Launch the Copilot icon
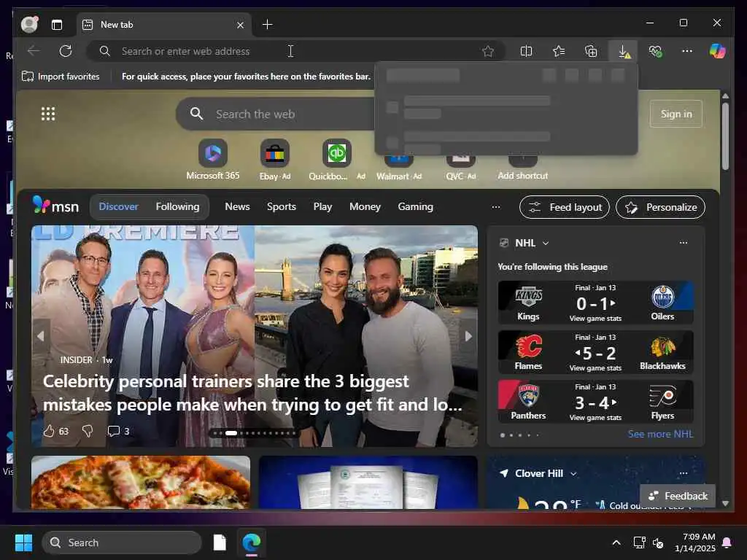 [717, 51]
